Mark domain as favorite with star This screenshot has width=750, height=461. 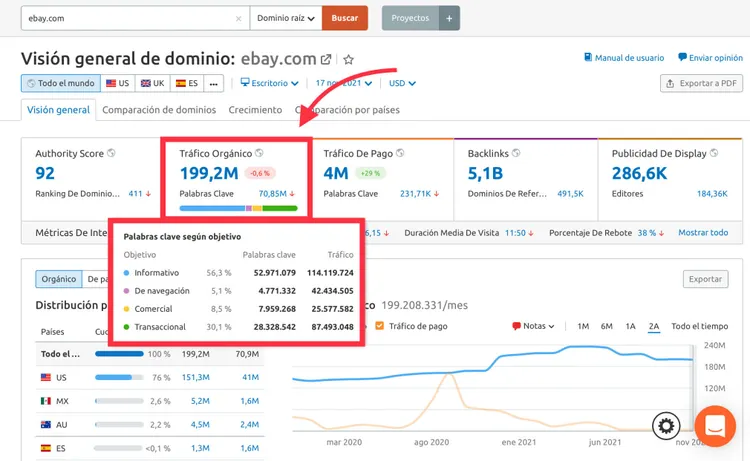point(349,59)
